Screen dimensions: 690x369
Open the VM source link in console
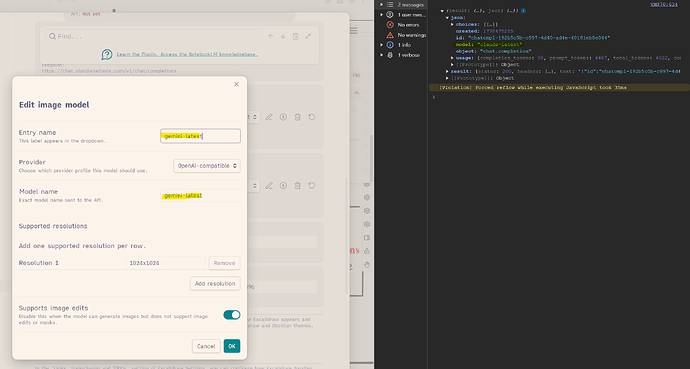(664, 4)
